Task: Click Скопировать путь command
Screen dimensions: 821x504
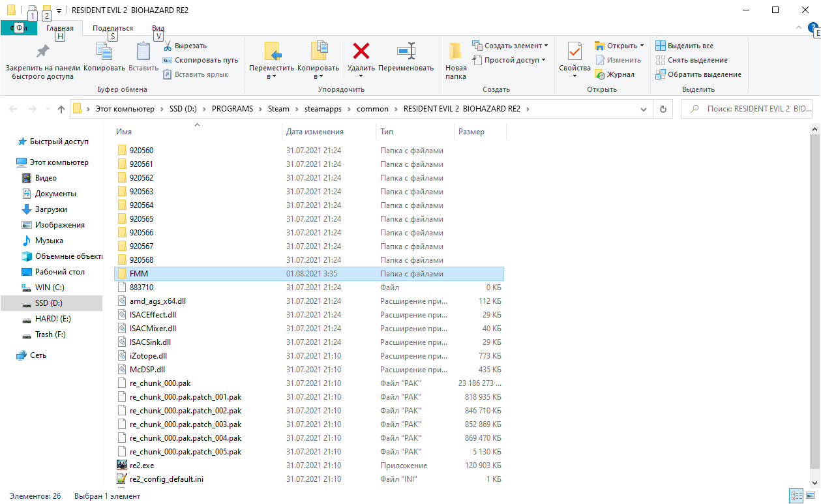Action: click(200, 60)
